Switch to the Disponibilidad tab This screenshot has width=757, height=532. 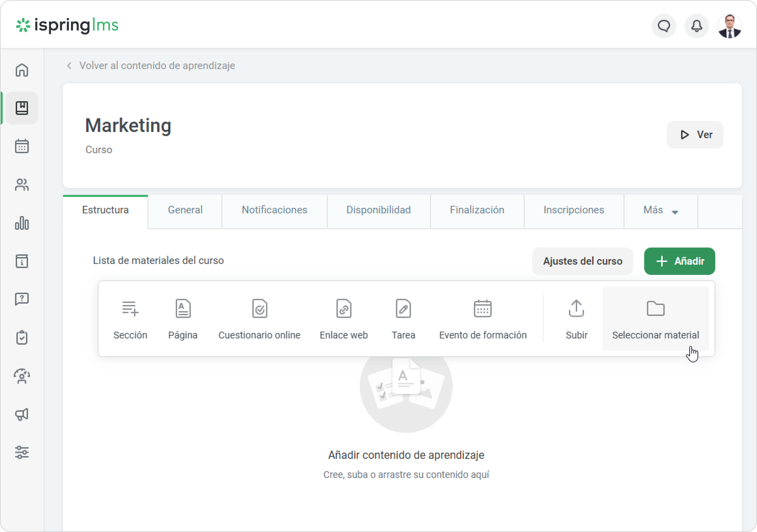point(378,210)
